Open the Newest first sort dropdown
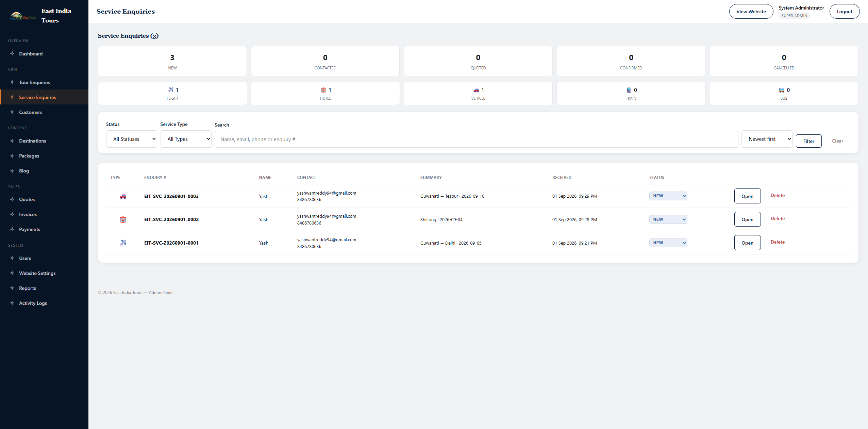 coord(767,139)
